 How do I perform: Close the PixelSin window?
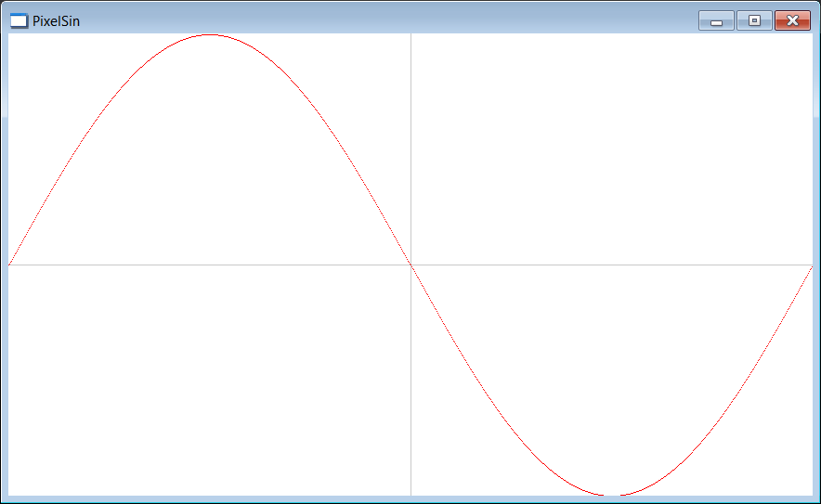793,21
